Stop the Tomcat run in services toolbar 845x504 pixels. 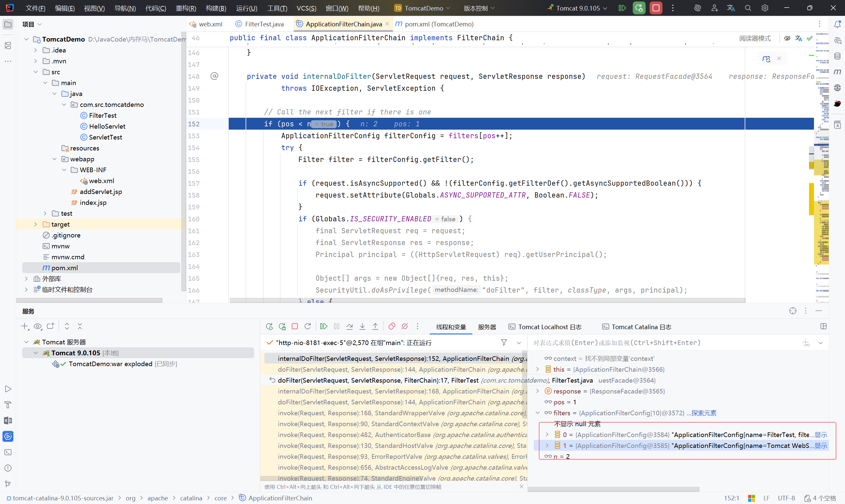point(295,326)
